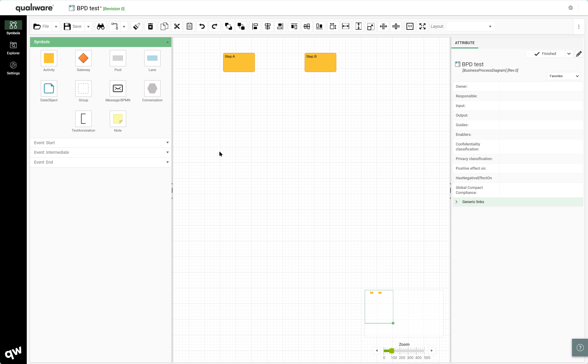Click the format painter brush icon
Viewport: 588px width, 364px height.
tap(136, 27)
